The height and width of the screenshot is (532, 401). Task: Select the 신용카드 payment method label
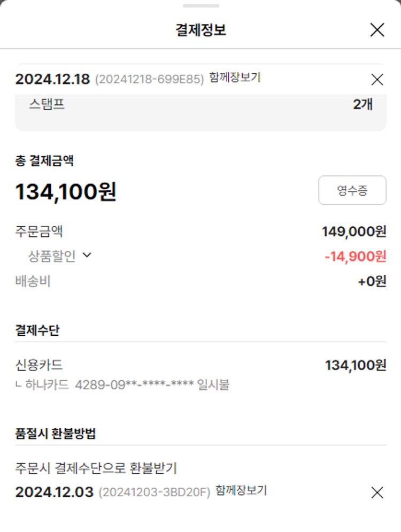click(x=39, y=365)
